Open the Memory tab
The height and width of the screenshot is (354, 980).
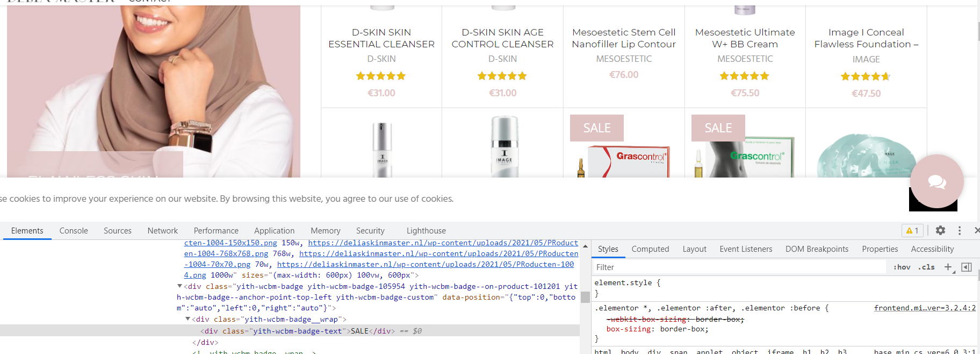[x=326, y=230]
